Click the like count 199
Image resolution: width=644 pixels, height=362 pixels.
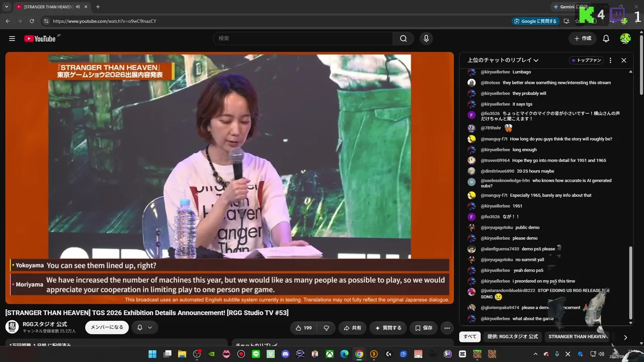point(307,328)
